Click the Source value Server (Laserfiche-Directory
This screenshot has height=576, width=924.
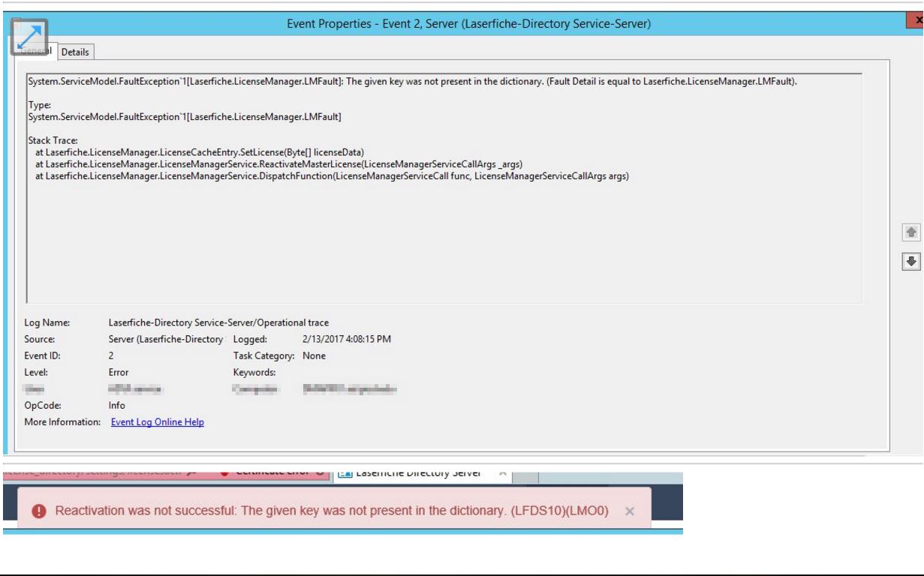(167, 339)
